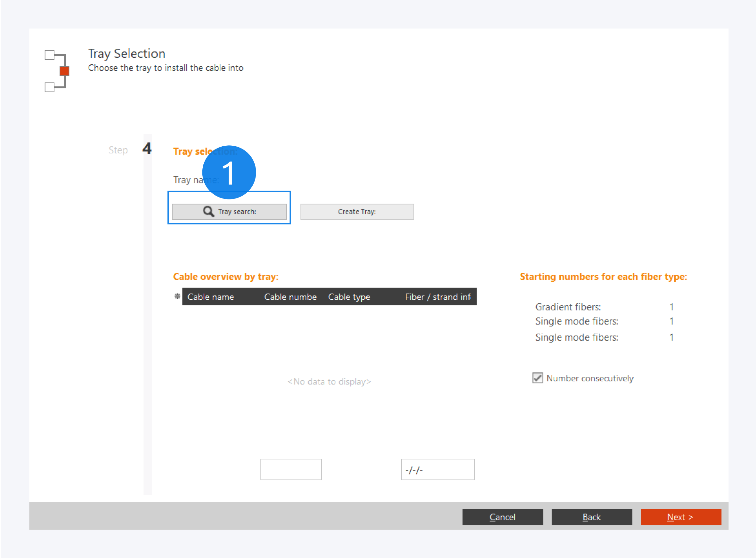The width and height of the screenshot is (756, 558).
Task: Click the magnifier Tray search button
Action: (x=229, y=212)
